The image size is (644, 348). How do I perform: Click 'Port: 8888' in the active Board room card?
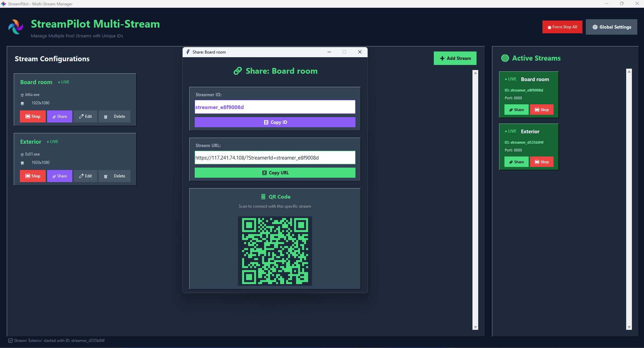513,98
